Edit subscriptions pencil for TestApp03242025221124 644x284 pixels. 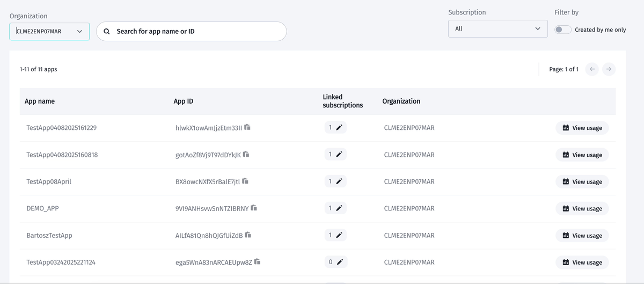339,262
